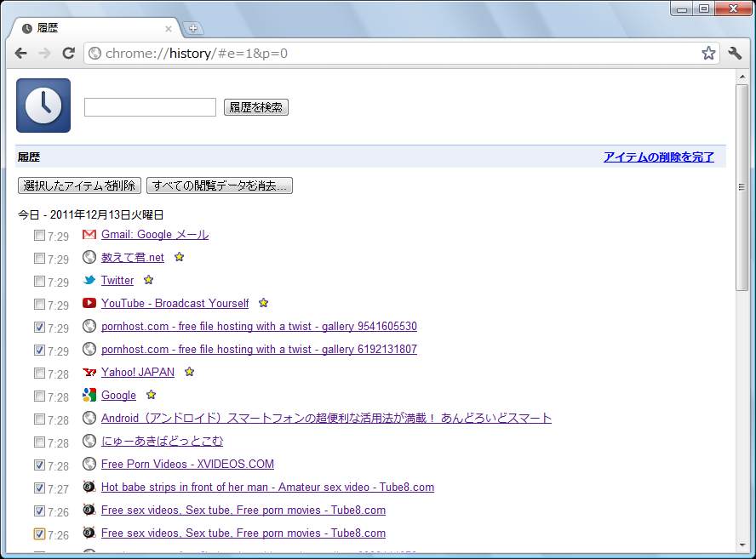Tick the にゅーあきばどっとこむ checkbox
The width and height of the screenshot is (756, 559).
coord(39,442)
